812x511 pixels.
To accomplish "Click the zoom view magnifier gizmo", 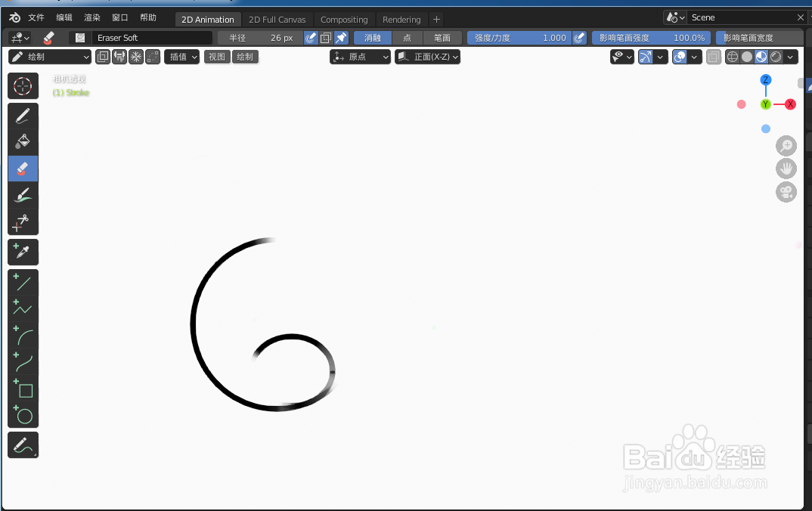I will click(x=786, y=146).
